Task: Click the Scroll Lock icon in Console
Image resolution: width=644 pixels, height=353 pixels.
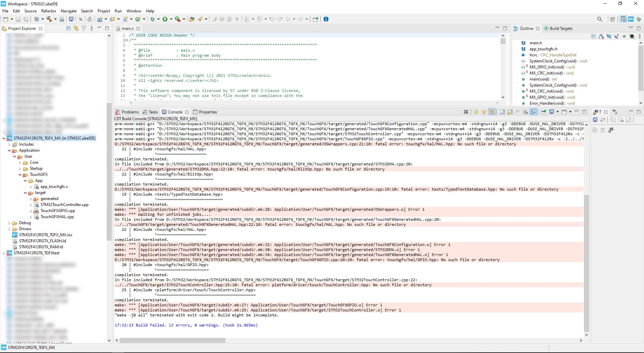Action: (x=510, y=112)
